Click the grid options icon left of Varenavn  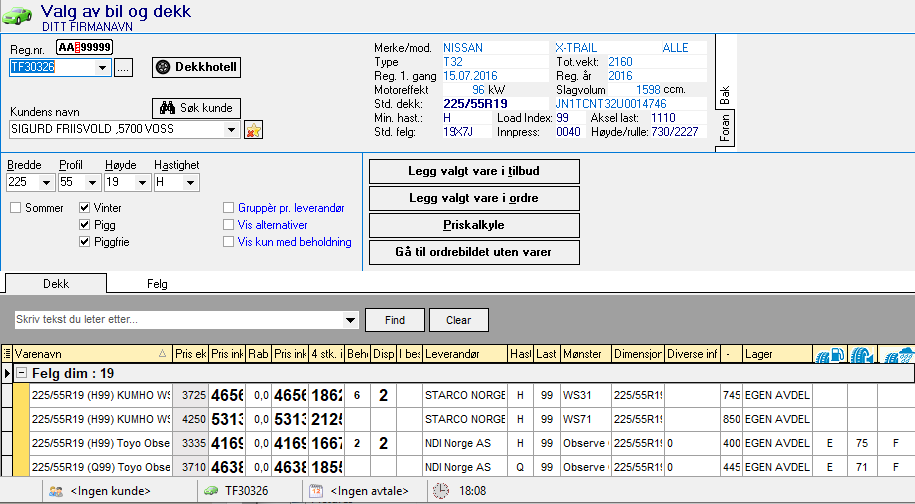(8, 353)
